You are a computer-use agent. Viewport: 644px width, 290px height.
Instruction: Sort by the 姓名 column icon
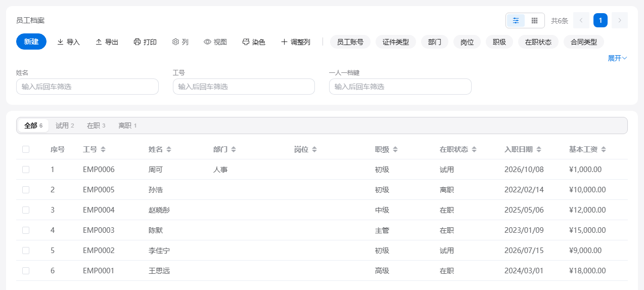pyautogui.click(x=169, y=150)
